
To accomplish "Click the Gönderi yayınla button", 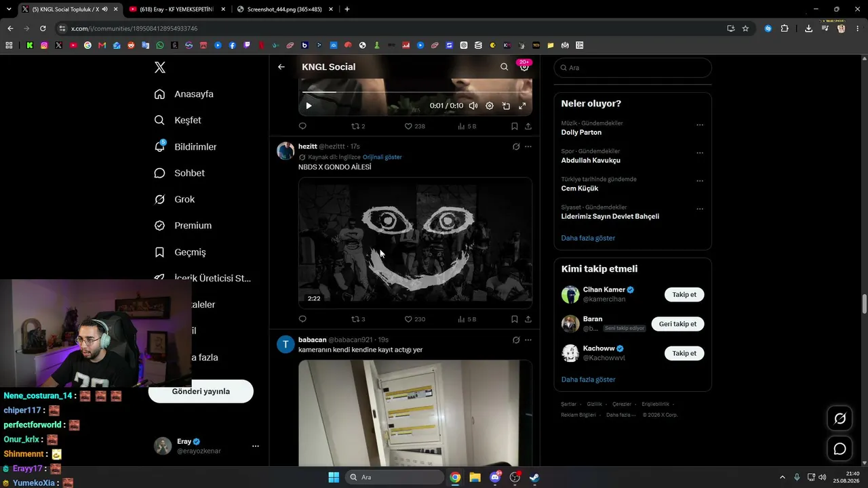I will tap(201, 391).
